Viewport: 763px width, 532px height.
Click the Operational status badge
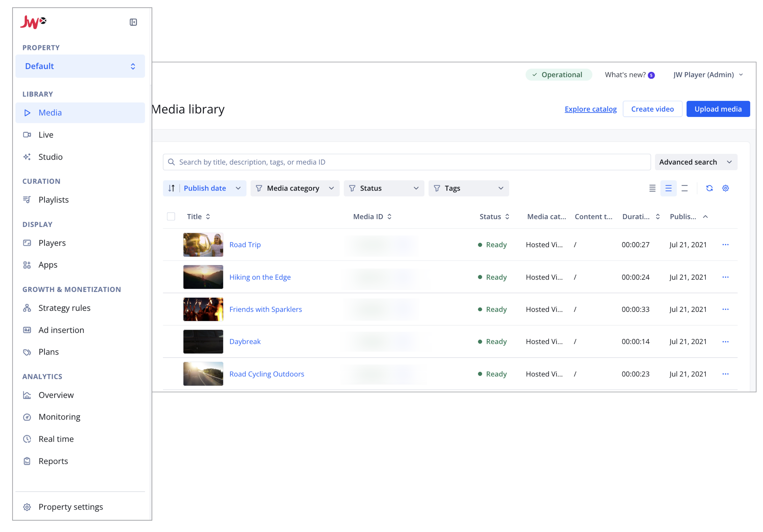(x=558, y=75)
